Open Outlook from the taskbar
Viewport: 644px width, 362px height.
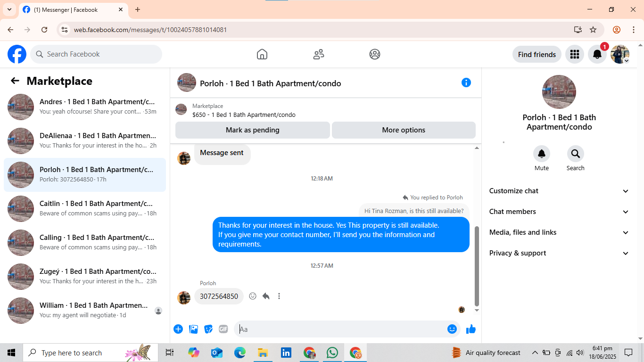click(217, 353)
